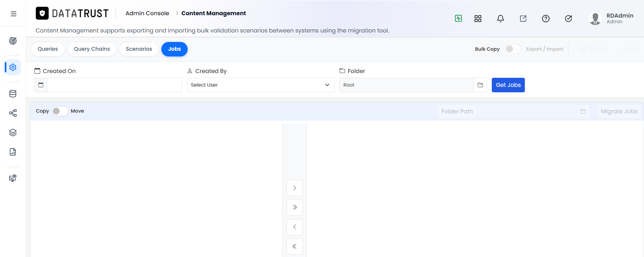Screen dimensions: 644x257
Task: Move selected item right with single arrow
Action: click(295, 188)
